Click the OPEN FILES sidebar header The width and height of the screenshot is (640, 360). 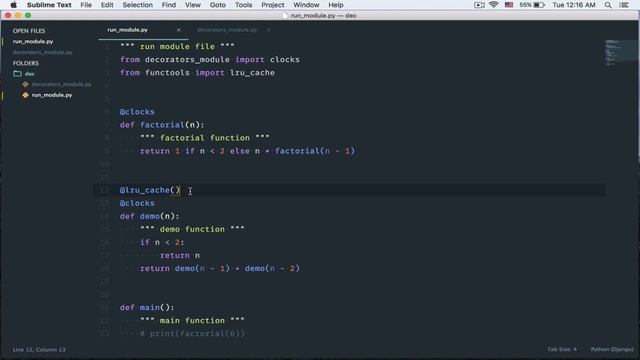[29, 31]
